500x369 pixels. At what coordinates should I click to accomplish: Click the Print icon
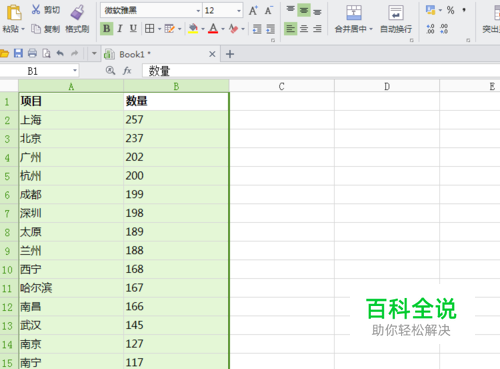(32, 53)
